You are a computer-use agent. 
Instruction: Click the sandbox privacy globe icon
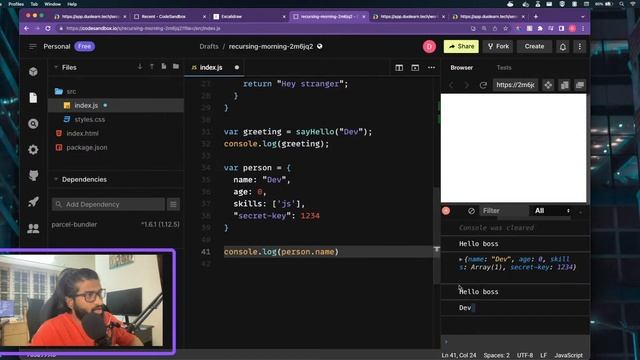(x=320, y=46)
